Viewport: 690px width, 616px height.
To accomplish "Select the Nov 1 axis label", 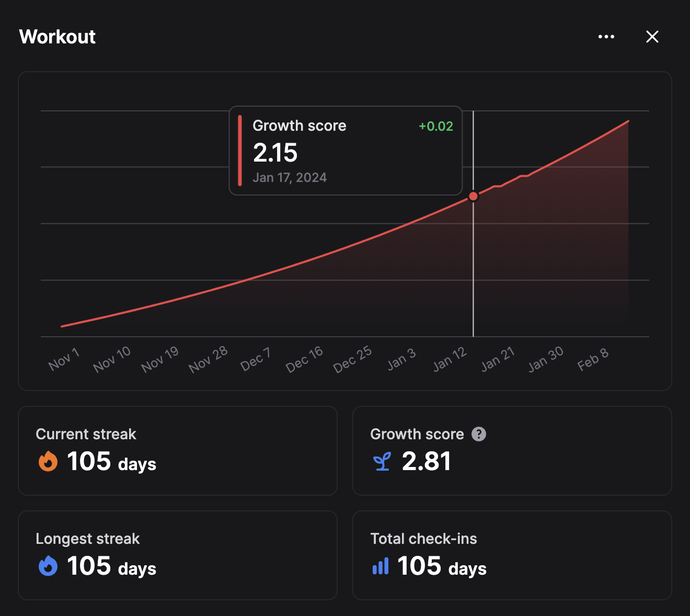I will [x=63, y=358].
